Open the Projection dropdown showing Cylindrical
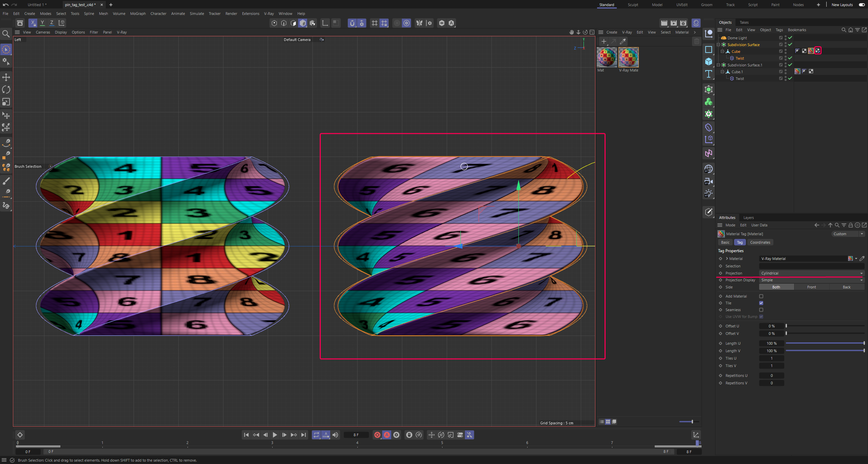868x464 pixels. (812, 273)
